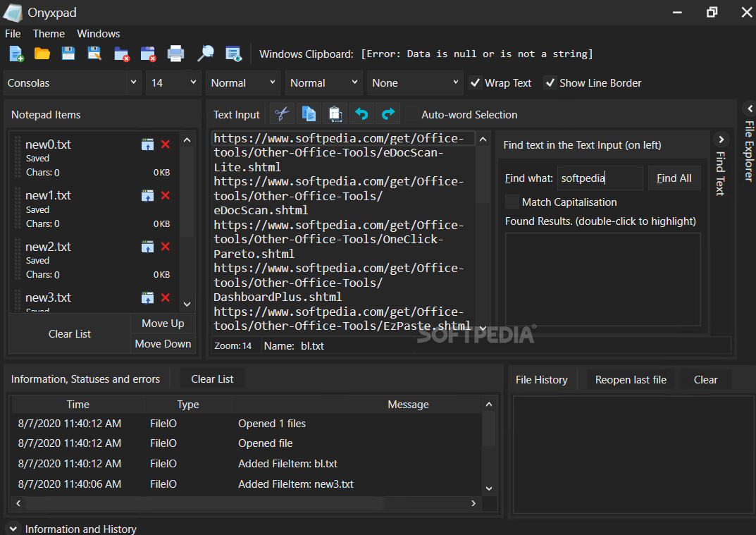Viewport: 756px width, 535px height.
Task: Save the current file with the floppy icon
Action: pos(68,54)
